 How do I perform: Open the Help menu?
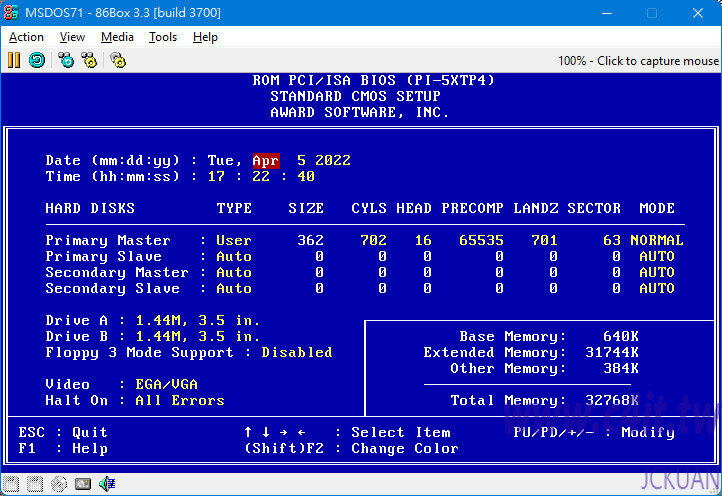pos(205,37)
